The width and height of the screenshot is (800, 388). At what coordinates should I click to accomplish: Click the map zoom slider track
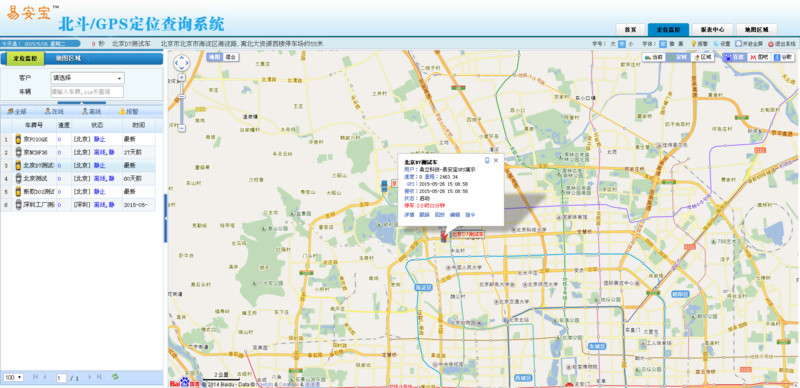click(182, 104)
